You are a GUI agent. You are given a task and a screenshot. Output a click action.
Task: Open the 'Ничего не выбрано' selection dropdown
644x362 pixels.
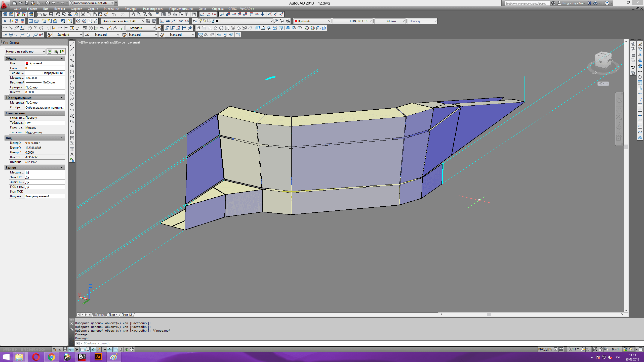pos(25,52)
